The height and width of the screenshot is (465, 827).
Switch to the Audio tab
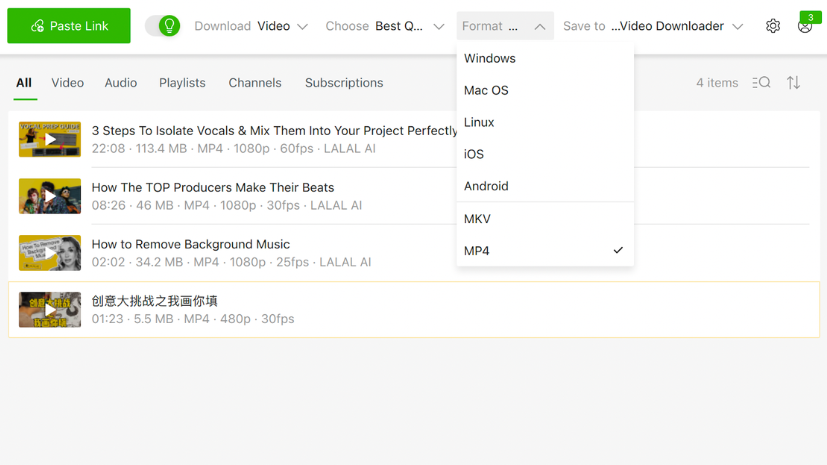[121, 83]
